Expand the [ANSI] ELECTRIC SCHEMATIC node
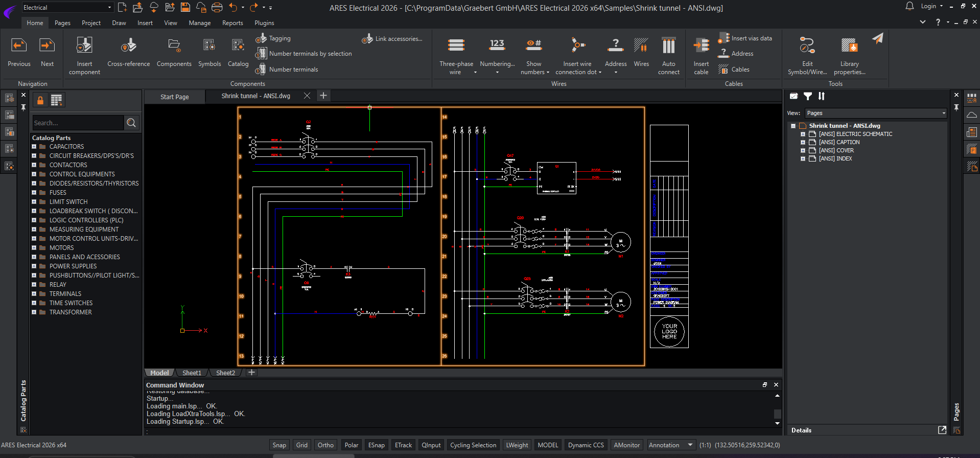The width and height of the screenshot is (980, 458). click(803, 134)
